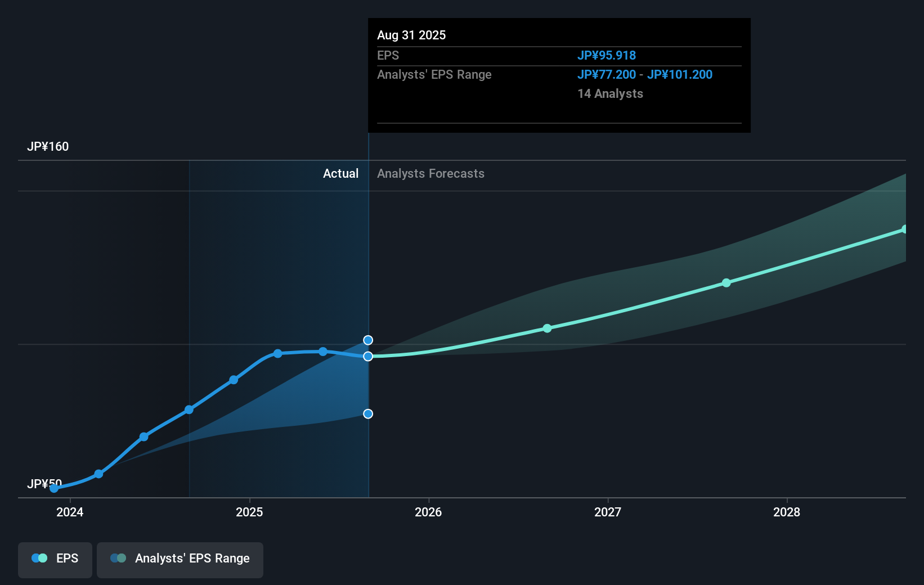Select the Analysts Forecasts section label
This screenshot has width=924, height=585.
[x=430, y=174]
